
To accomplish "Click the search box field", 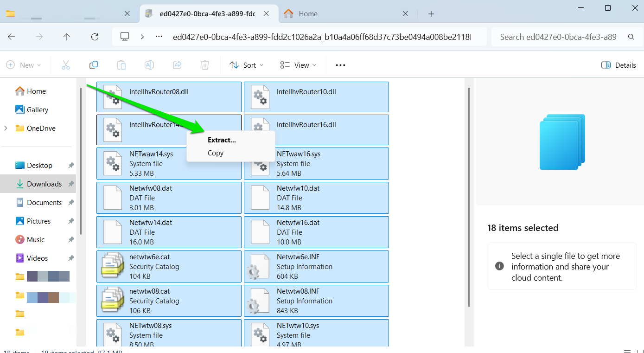I will click(x=561, y=37).
